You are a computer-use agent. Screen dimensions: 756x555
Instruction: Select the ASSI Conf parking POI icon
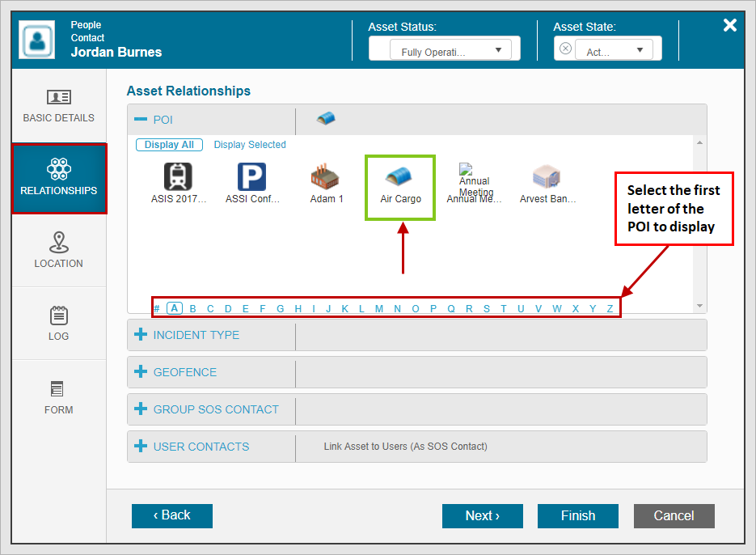click(251, 176)
